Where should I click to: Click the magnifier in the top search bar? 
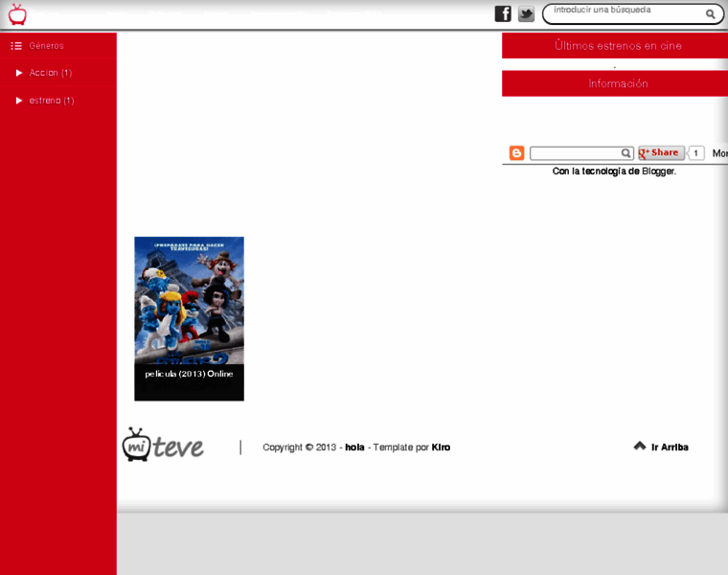click(711, 14)
